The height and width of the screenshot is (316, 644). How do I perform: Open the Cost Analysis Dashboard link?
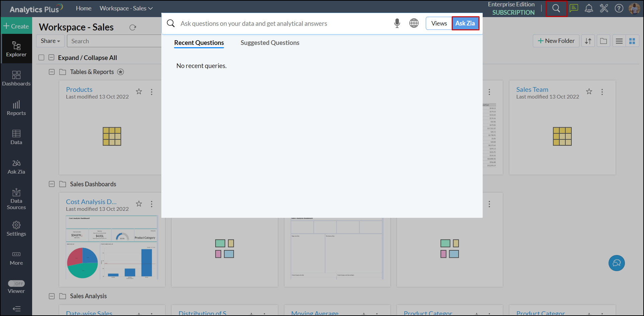[91, 202]
